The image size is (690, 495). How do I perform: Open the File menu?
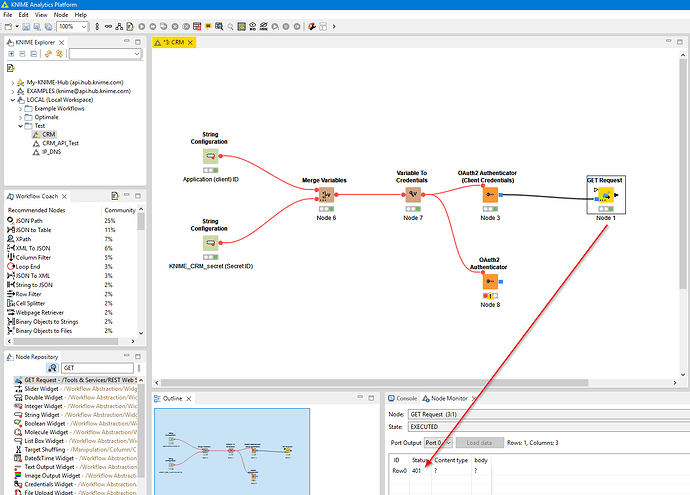7,15
